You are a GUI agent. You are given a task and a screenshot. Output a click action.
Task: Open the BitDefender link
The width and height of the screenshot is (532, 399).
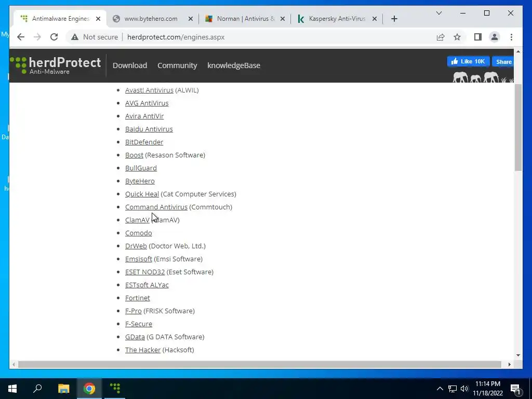pyautogui.click(x=144, y=142)
